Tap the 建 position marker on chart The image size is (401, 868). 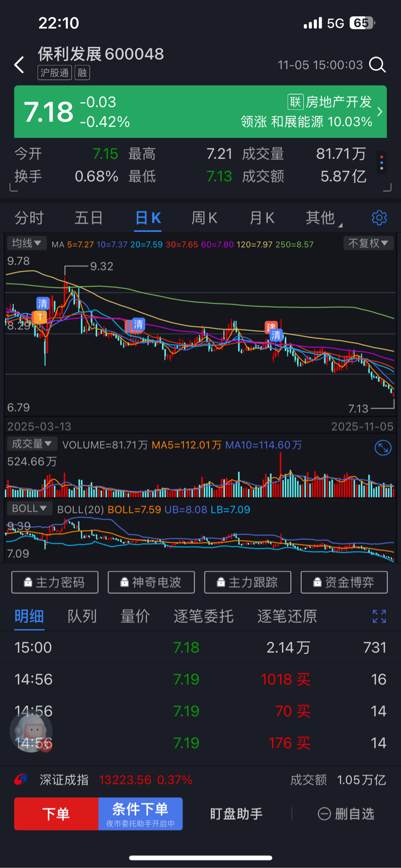271,327
